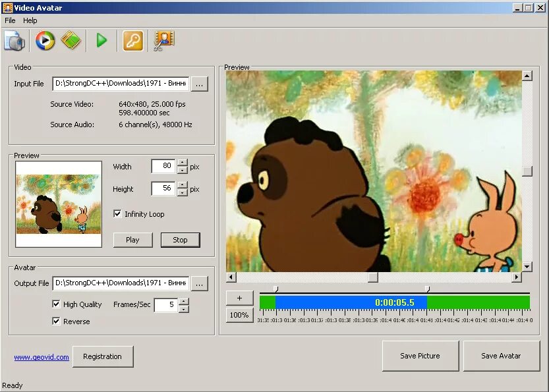This screenshot has height=392, width=549.
Task: Click the '598.400000 sec' duration text
Action: pyautogui.click(x=144, y=113)
